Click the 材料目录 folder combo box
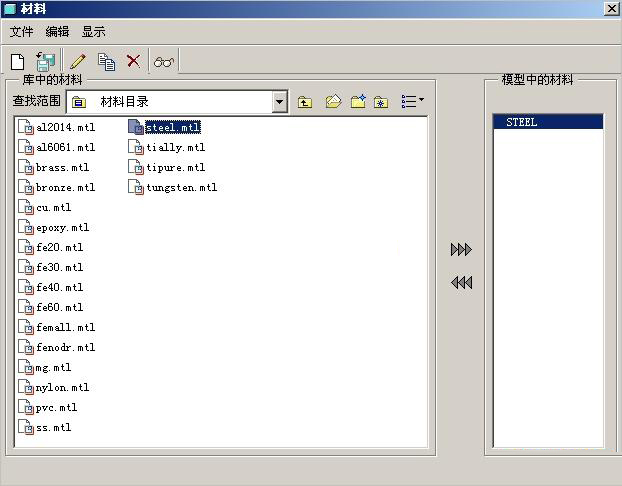 click(x=177, y=102)
